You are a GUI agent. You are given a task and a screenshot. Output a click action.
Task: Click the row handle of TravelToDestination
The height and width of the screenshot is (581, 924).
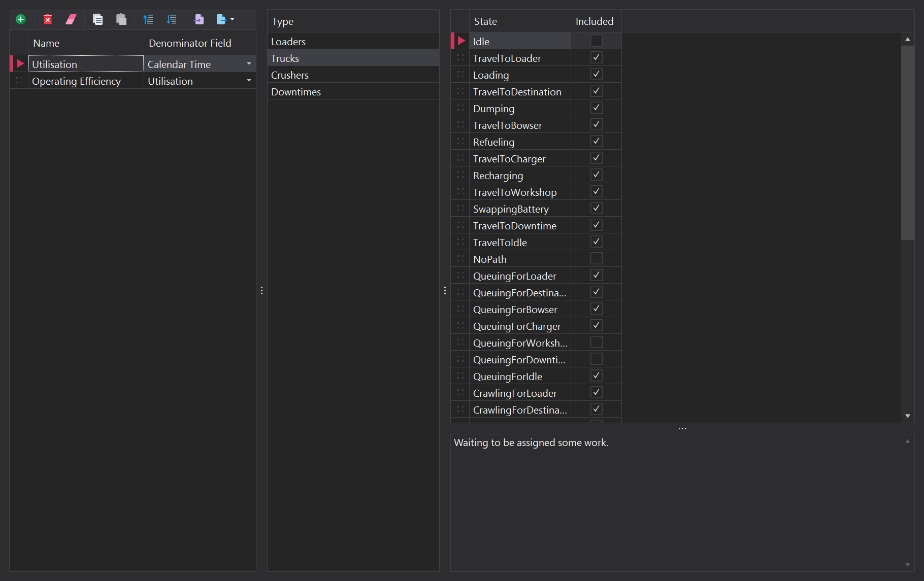pos(460,91)
